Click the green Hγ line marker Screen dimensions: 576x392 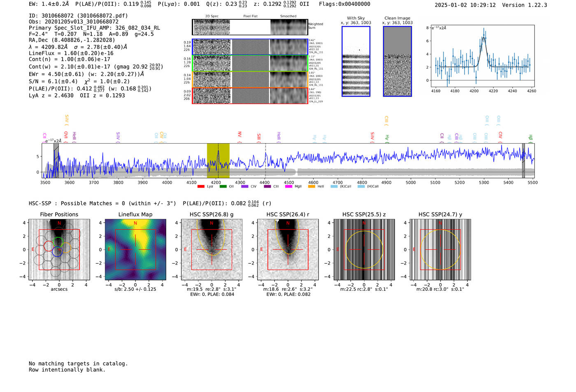[x=387, y=139]
